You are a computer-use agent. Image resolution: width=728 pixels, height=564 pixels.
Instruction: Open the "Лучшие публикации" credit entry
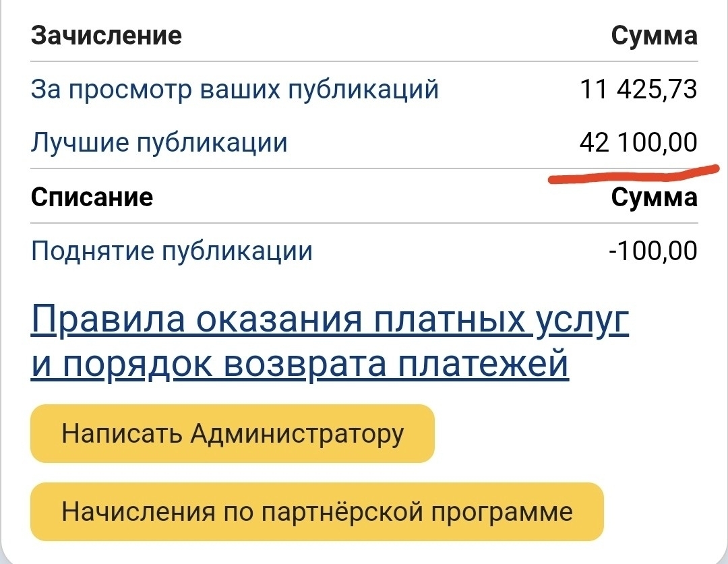(159, 142)
